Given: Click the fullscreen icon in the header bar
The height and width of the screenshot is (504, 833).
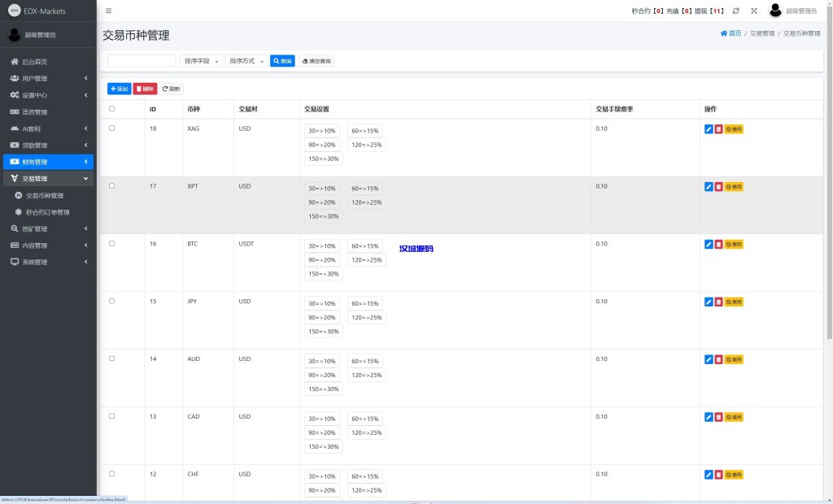Looking at the screenshot, I should (754, 11).
